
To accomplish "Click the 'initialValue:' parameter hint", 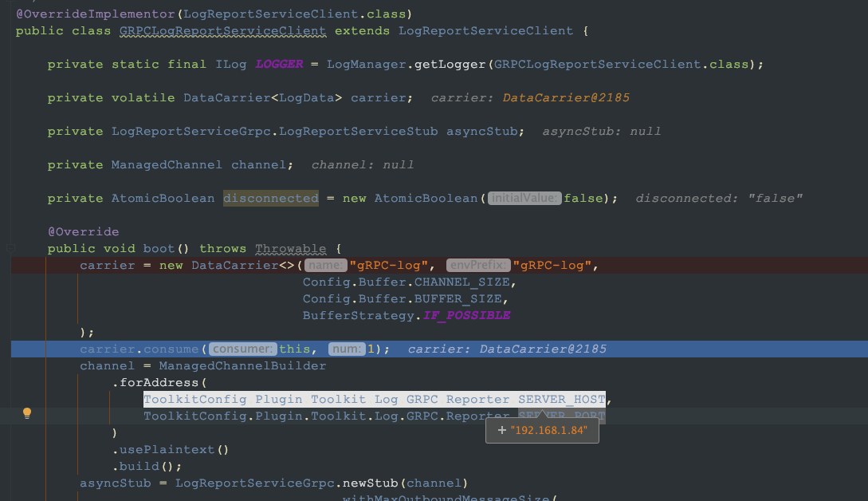I will click(524, 199).
